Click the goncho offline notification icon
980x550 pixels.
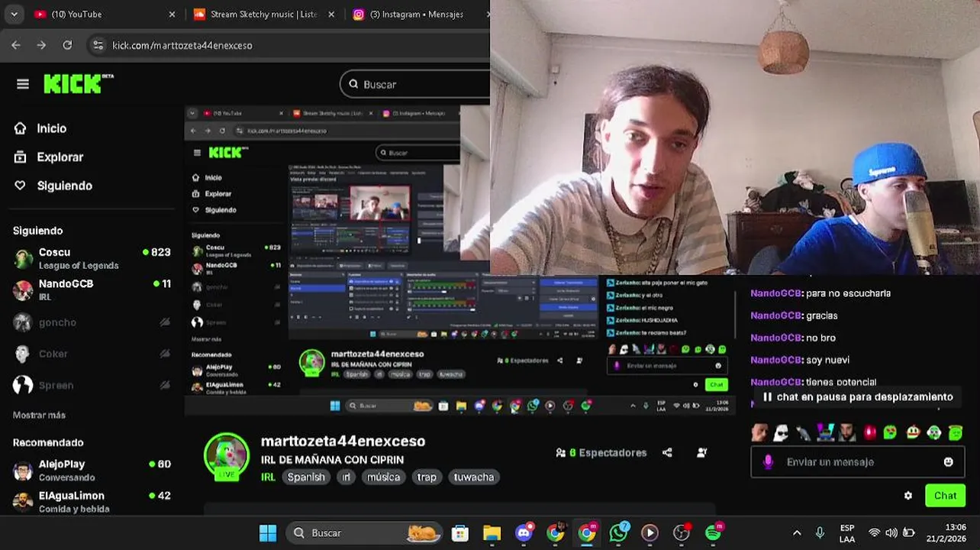165,322
